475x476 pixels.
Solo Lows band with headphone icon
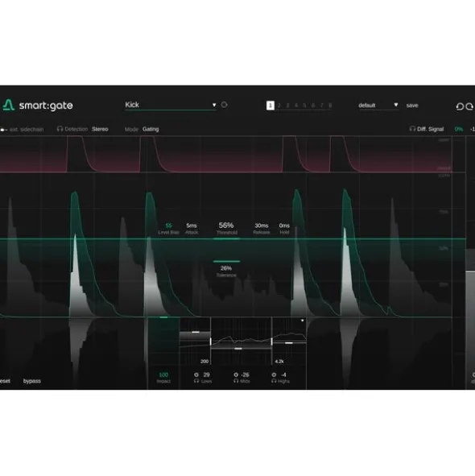tap(196, 381)
